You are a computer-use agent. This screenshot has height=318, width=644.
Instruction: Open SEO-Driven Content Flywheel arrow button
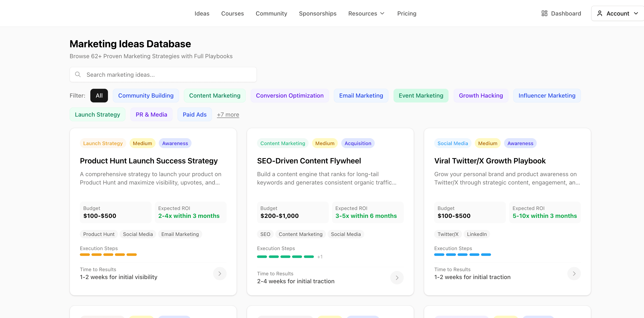point(397,278)
